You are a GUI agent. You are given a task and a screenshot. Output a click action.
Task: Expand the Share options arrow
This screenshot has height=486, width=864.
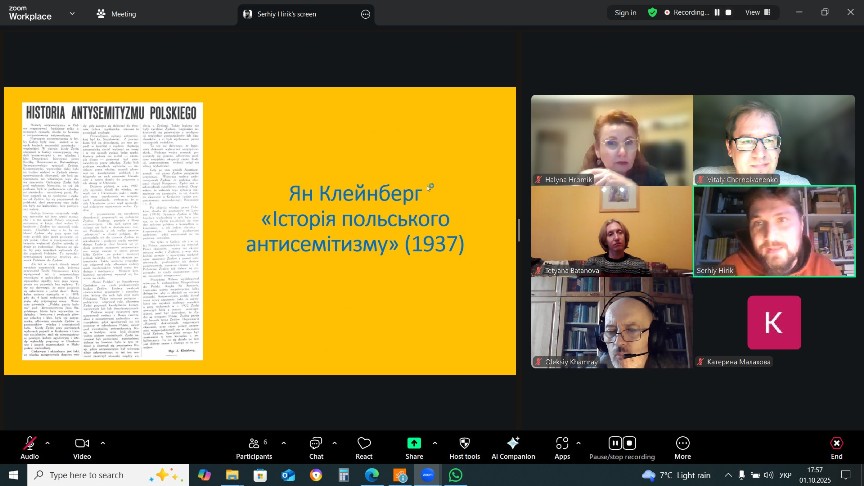pyautogui.click(x=433, y=442)
